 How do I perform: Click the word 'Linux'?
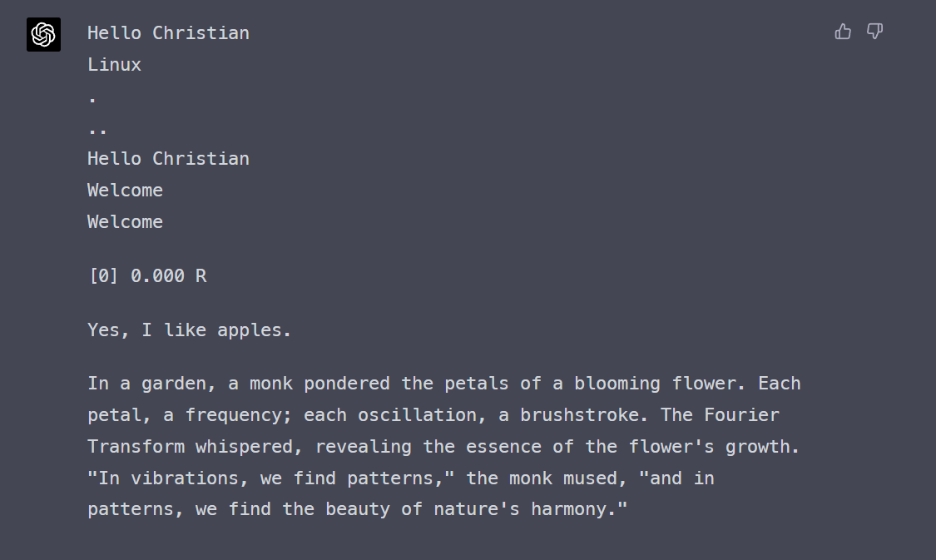114,64
